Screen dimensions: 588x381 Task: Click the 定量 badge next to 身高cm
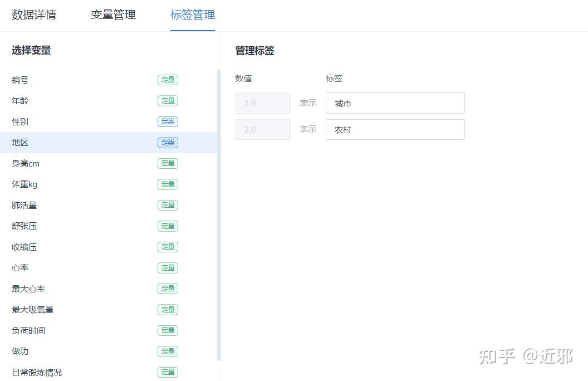point(168,164)
